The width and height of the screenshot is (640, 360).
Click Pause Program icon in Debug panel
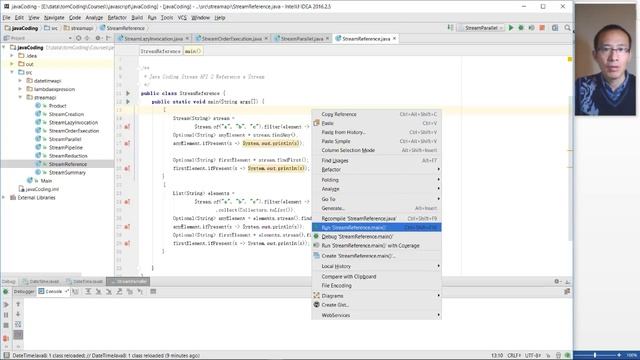pos(6,315)
